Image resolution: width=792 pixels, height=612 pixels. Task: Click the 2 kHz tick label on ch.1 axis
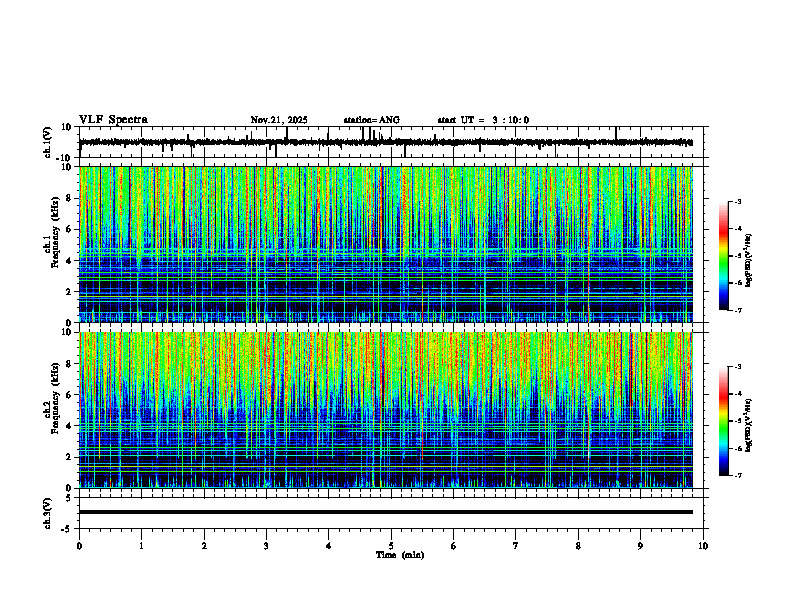69,292
